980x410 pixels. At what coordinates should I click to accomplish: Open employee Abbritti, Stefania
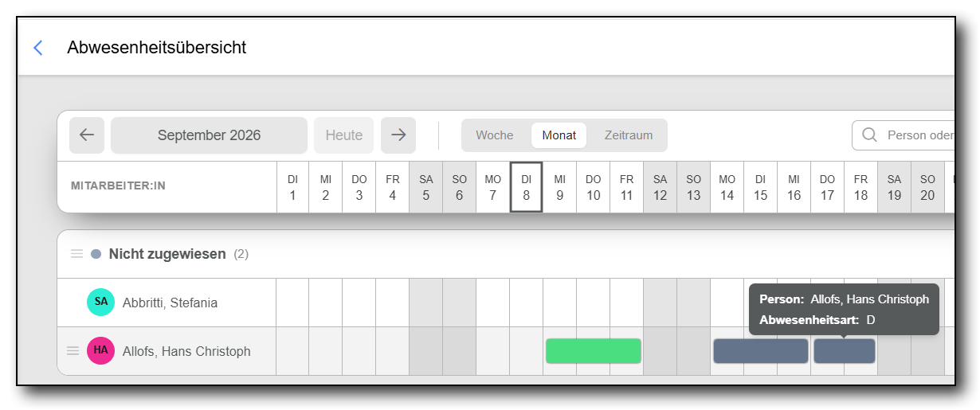[170, 303]
